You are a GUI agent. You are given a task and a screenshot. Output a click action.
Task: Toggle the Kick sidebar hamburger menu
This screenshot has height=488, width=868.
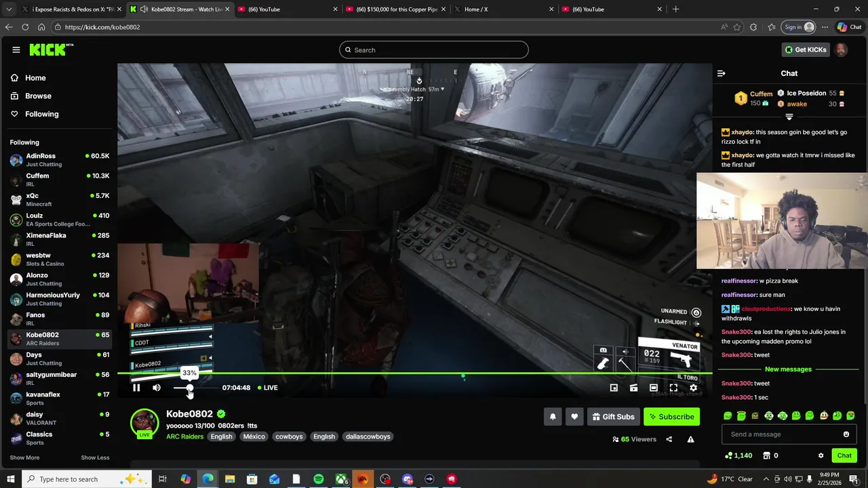[x=16, y=49]
